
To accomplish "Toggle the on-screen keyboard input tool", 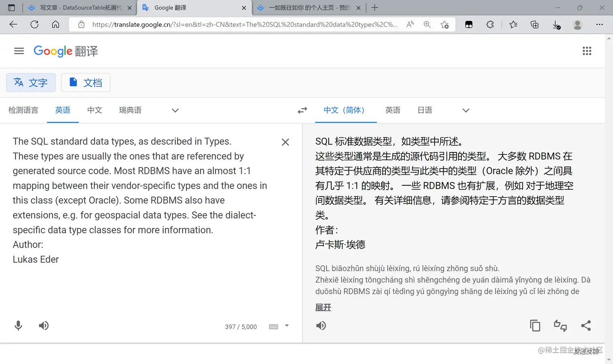I will 274,327.
